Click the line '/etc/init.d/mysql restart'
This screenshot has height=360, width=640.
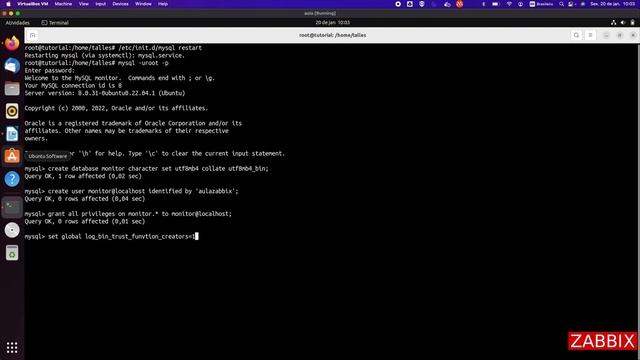113,48
